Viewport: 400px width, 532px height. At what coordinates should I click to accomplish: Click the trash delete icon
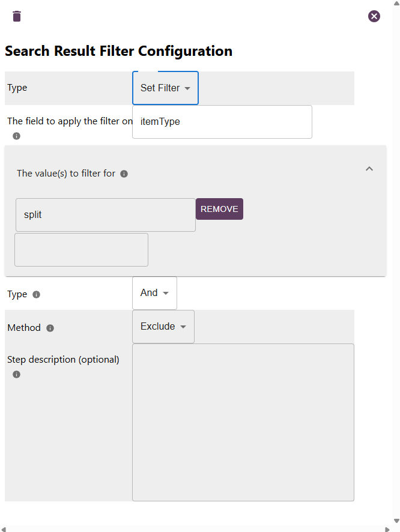[x=17, y=16]
